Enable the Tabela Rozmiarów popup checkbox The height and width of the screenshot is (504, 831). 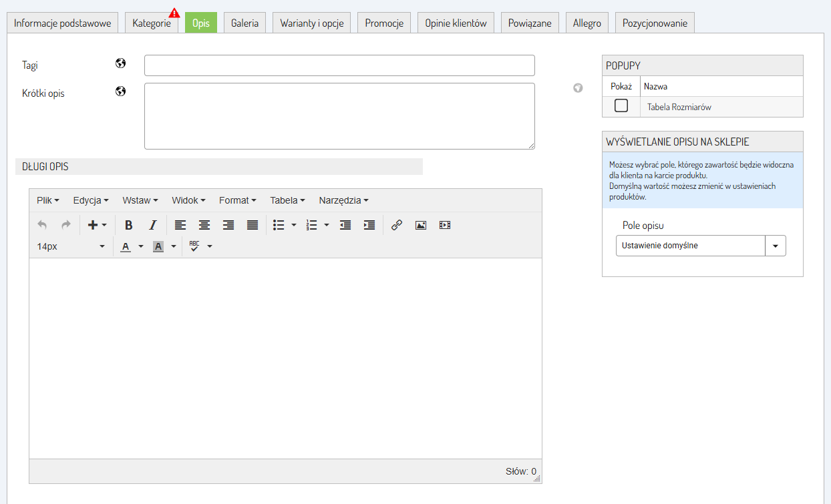pos(621,105)
